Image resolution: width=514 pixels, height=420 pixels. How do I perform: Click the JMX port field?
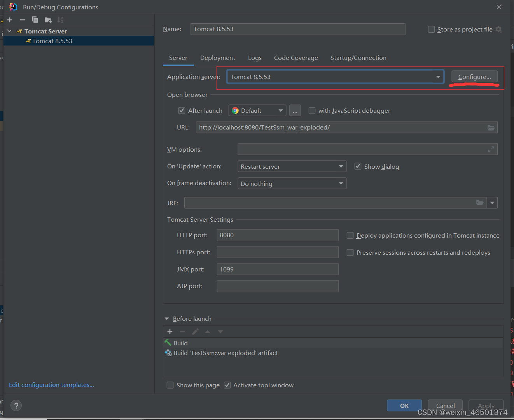(x=278, y=269)
